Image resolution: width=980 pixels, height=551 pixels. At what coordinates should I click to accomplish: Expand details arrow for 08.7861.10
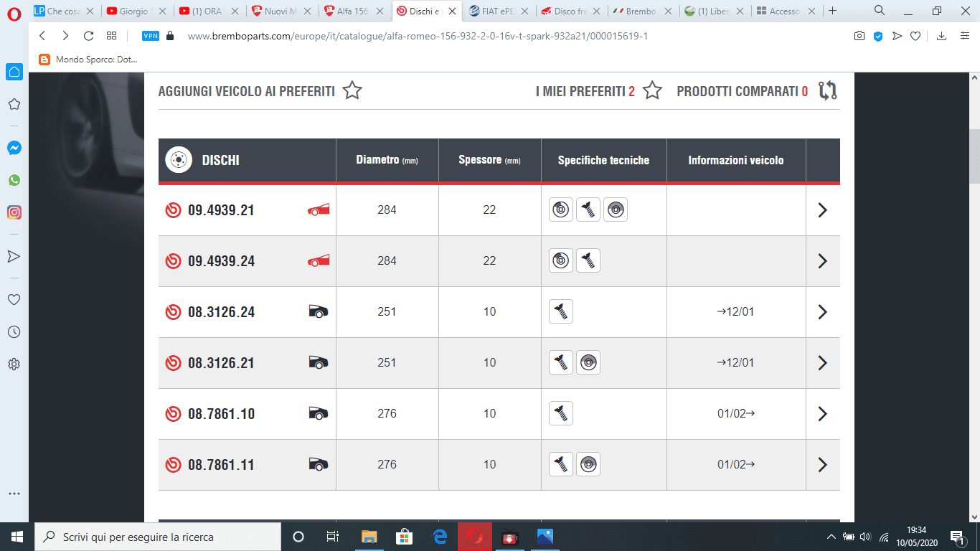823,414
